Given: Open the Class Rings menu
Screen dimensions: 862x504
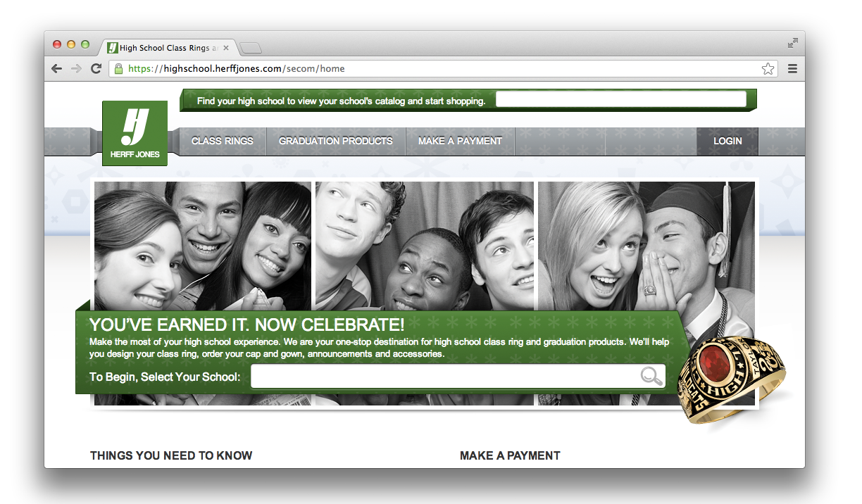Looking at the screenshot, I should point(222,141).
